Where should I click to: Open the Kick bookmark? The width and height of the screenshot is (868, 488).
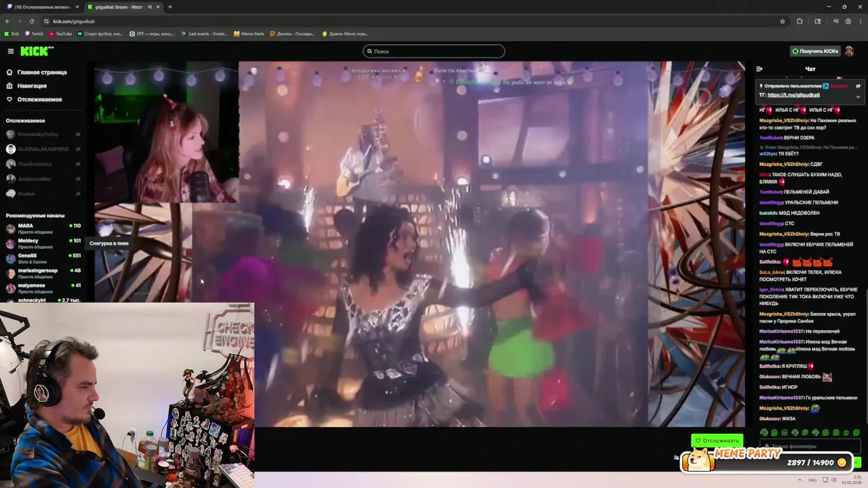pos(12,33)
